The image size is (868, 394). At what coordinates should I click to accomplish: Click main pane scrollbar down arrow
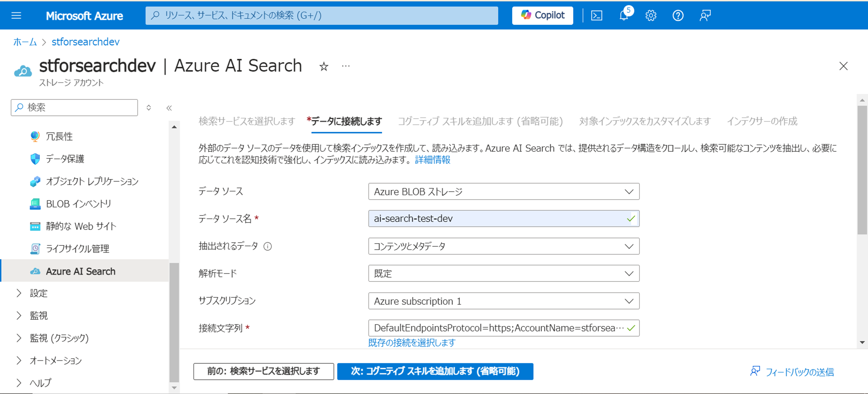(x=862, y=342)
